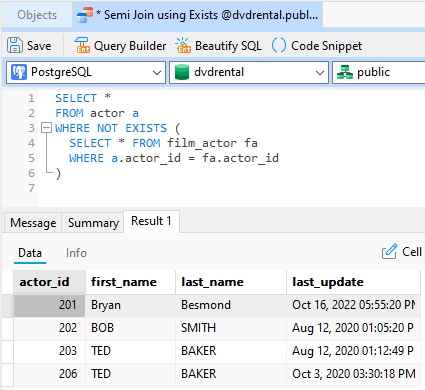Click the Beautify SQL button label
The height and width of the screenshot is (390, 425).
pyautogui.click(x=228, y=46)
